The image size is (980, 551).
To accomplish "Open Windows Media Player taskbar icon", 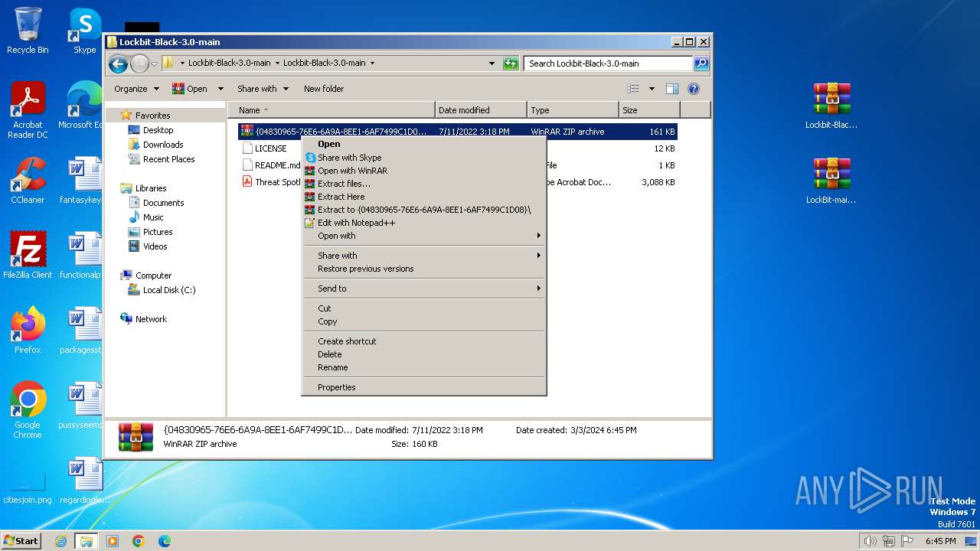I will (113, 541).
